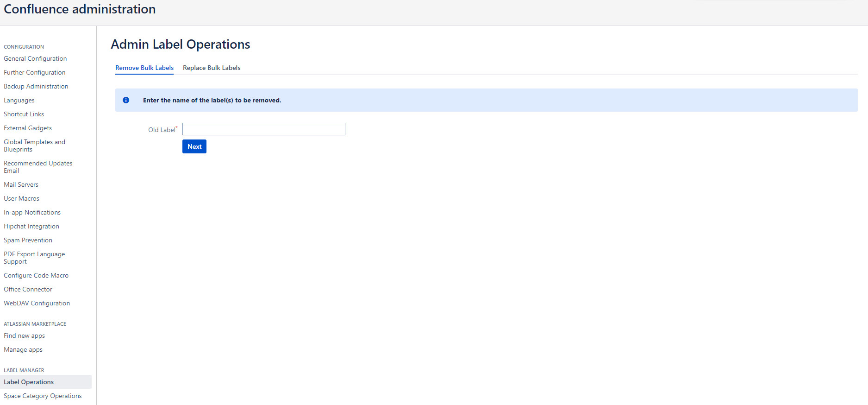Click the info icon in the blue banner

[x=126, y=100]
